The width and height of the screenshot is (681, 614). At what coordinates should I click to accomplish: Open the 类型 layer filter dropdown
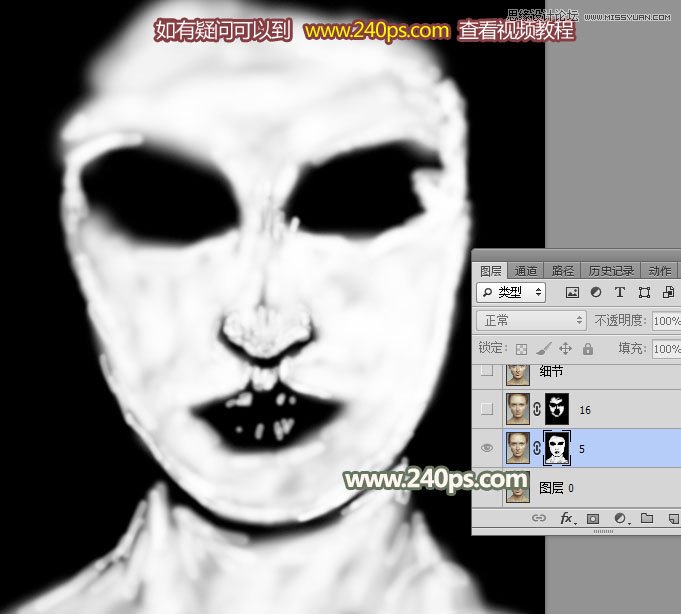tap(511, 292)
